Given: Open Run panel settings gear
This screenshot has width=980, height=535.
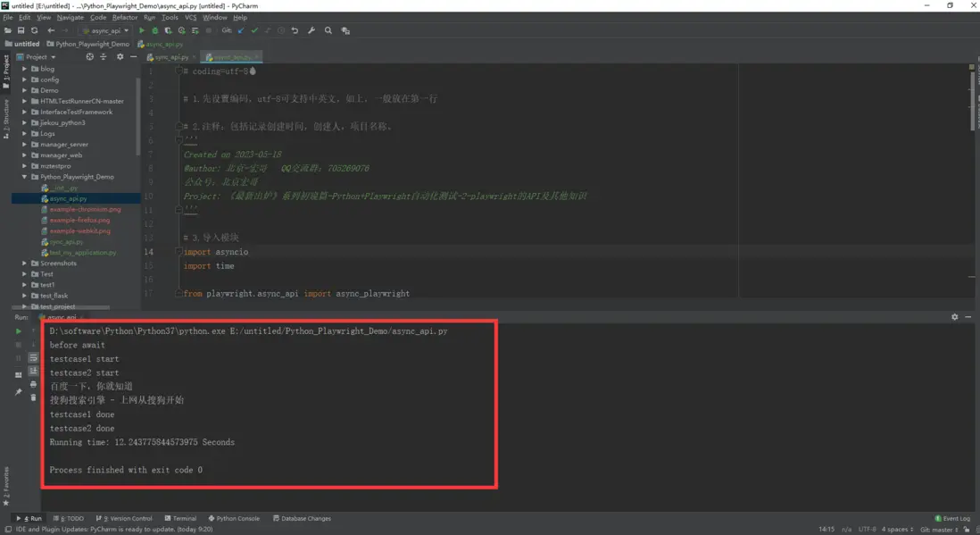Looking at the screenshot, I should click(x=954, y=317).
